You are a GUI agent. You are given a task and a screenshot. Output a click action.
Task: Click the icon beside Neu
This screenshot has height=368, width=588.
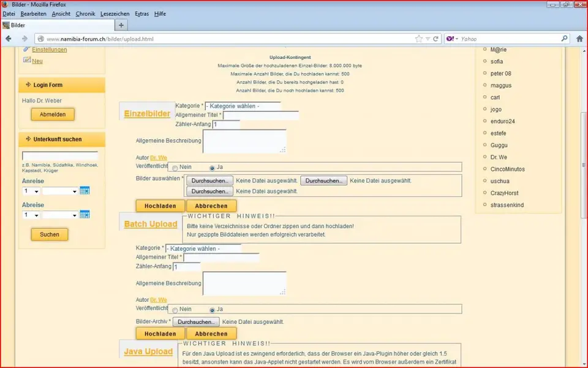26,59
